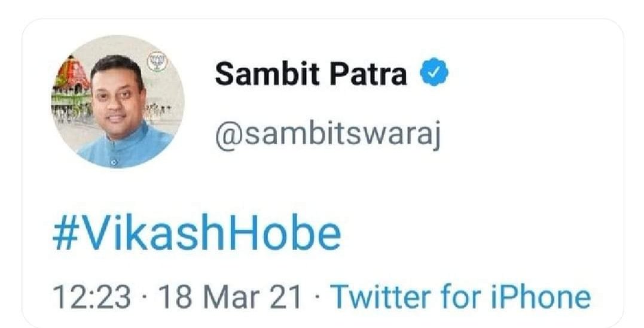This screenshot has width=644, height=328.
Task: Click the white checkmark inside verified badge
Action: pyautogui.click(x=434, y=73)
